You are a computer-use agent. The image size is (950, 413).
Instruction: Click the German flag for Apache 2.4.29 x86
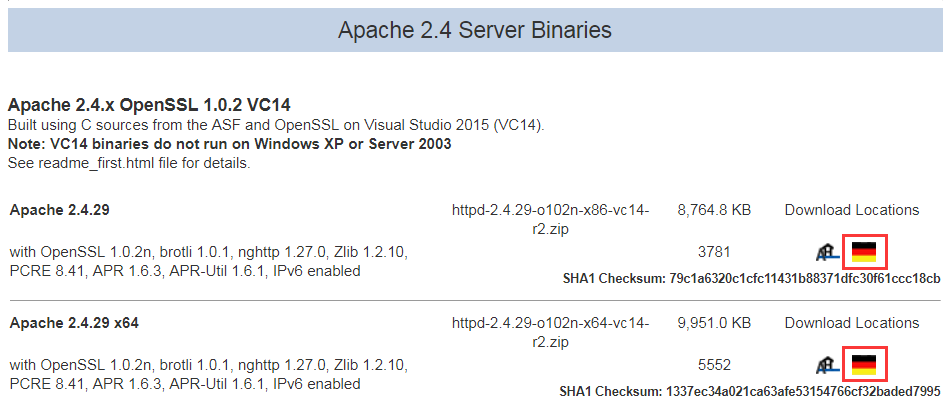coord(863,252)
